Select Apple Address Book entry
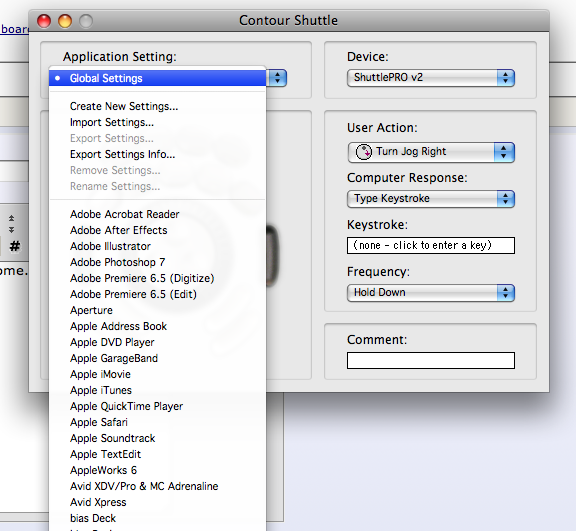The image size is (576, 531). (x=157, y=326)
